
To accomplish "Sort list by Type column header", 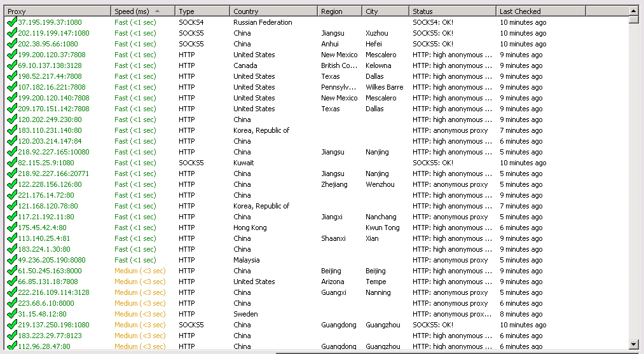I will point(203,11).
